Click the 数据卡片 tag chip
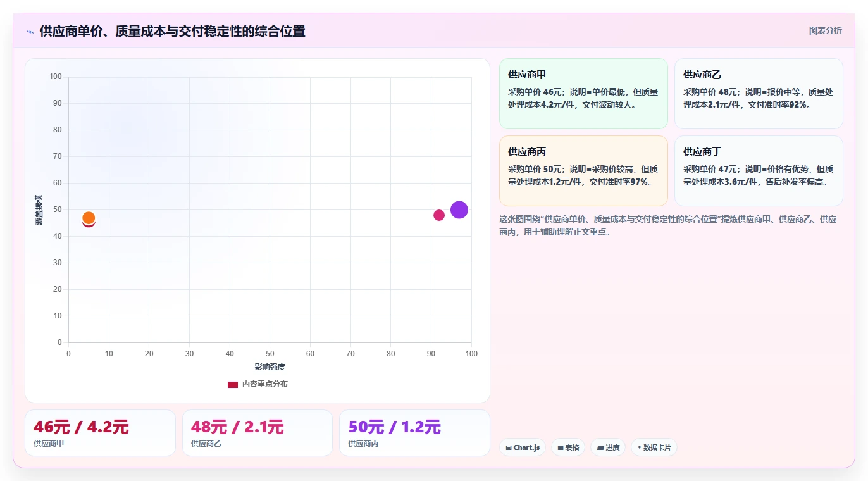 point(654,447)
